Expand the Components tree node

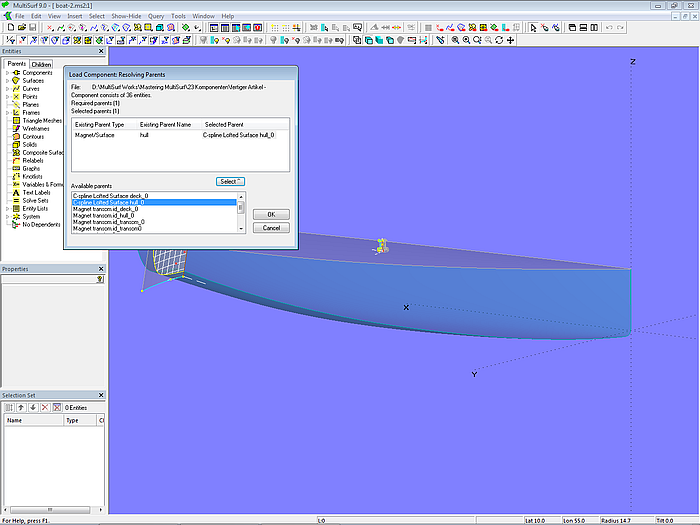pos(7,73)
